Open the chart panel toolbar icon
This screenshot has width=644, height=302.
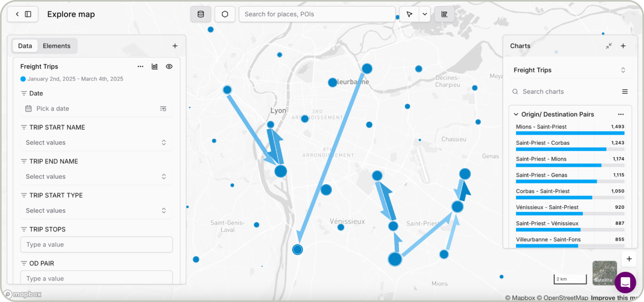pos(444,14)
